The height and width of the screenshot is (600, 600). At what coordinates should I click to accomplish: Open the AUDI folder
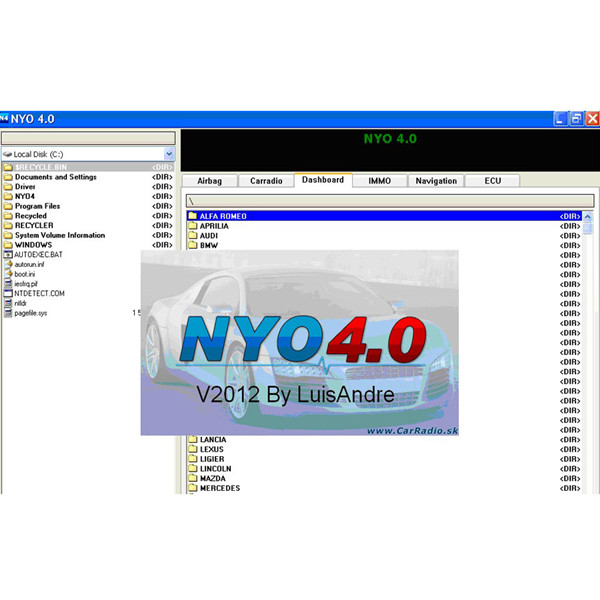[209, 236]
